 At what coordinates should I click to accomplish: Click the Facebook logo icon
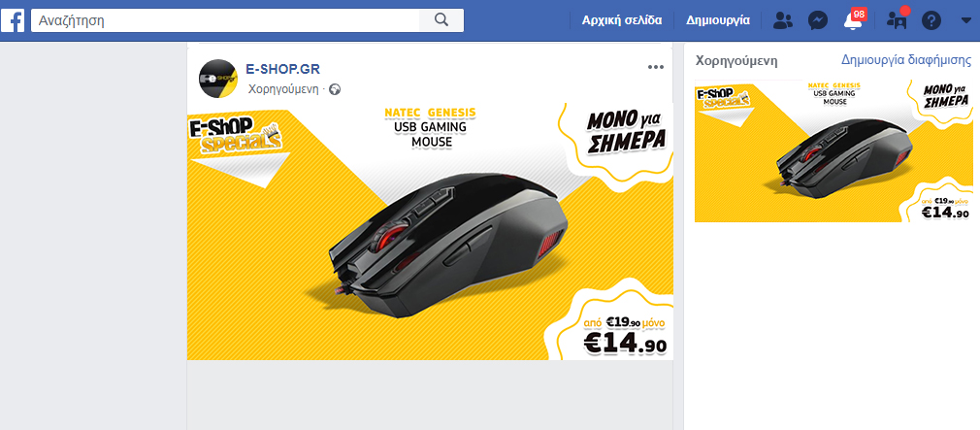[14, 20]
